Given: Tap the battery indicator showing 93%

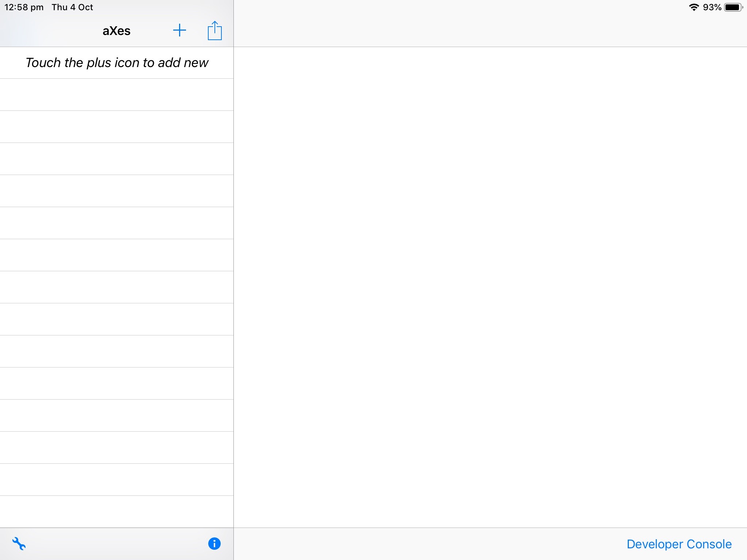Looking at the screenshot, I should click(x=731, y=7).
